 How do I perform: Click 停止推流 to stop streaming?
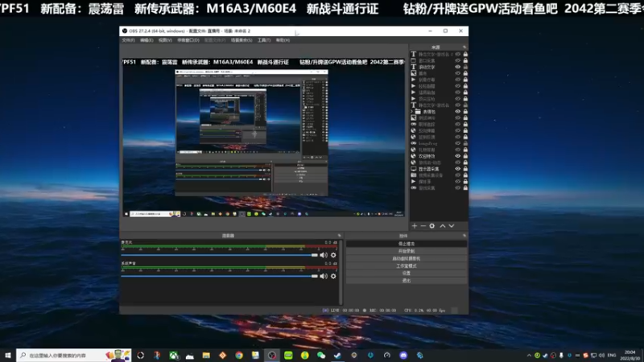pyautogui.click(x=407, y=244)
